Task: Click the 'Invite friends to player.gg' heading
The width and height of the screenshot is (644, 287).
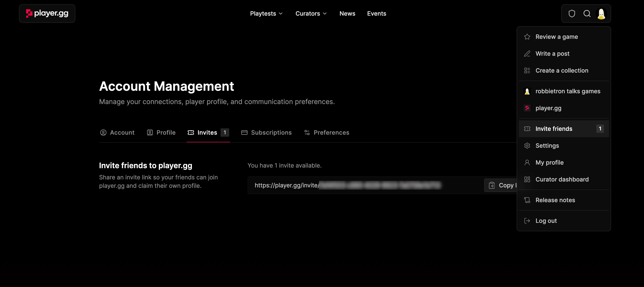Action: (146, 166)
